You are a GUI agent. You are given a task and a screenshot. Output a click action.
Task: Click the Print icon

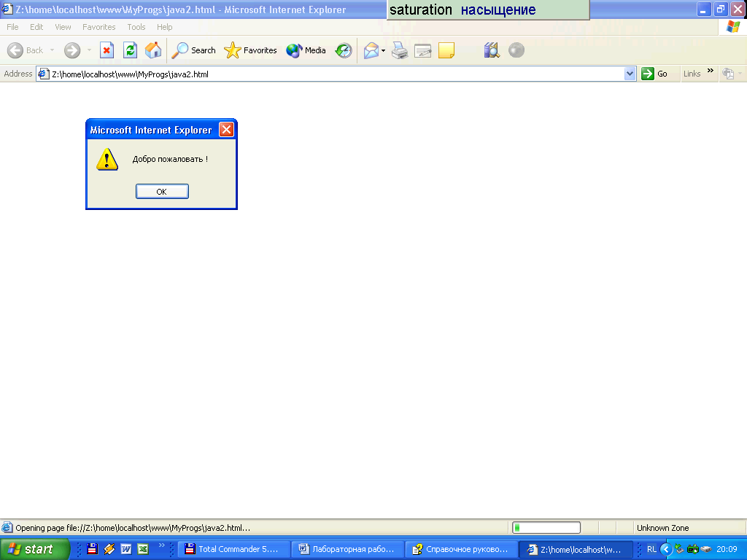[x=400, y=50]
